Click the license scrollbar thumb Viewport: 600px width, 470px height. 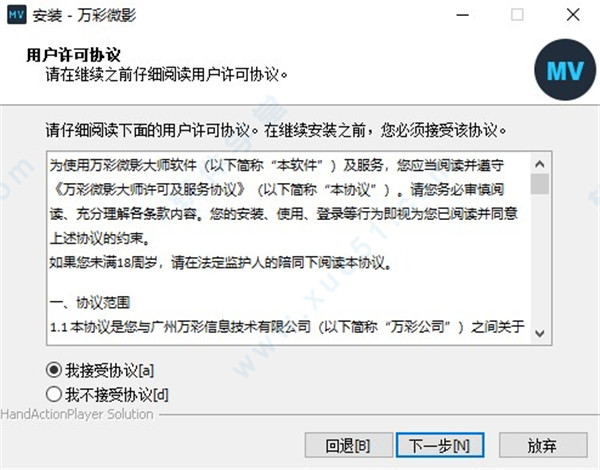point(540,184)
